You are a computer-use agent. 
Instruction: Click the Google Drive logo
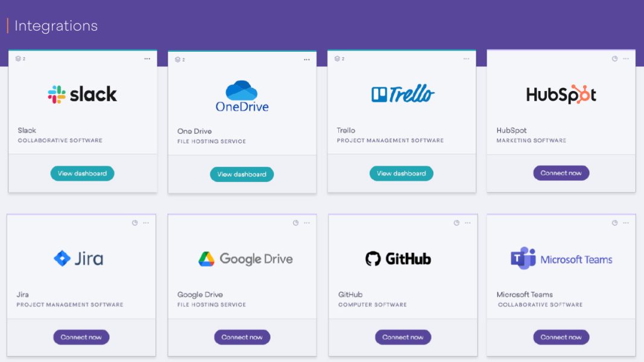tap(245, 259)
